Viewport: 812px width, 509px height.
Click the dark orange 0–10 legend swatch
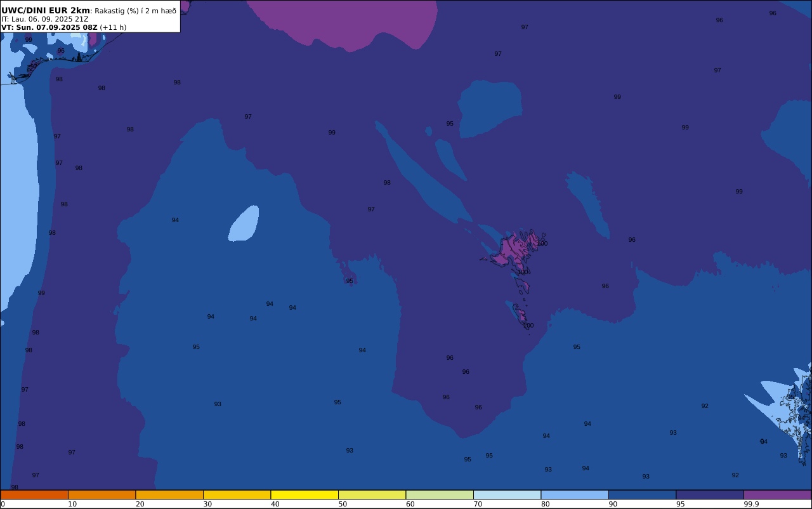pyautogui.click(x=34, y=494)
